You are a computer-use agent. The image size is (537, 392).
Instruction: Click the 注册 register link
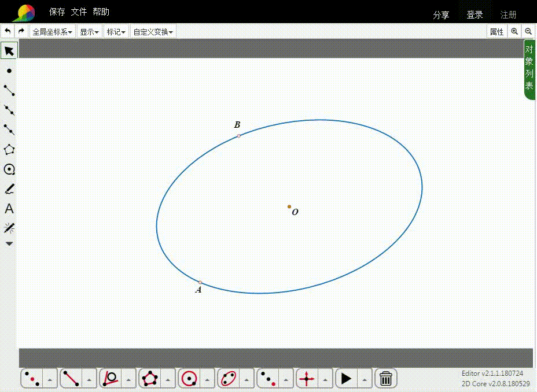pos(508,15)
